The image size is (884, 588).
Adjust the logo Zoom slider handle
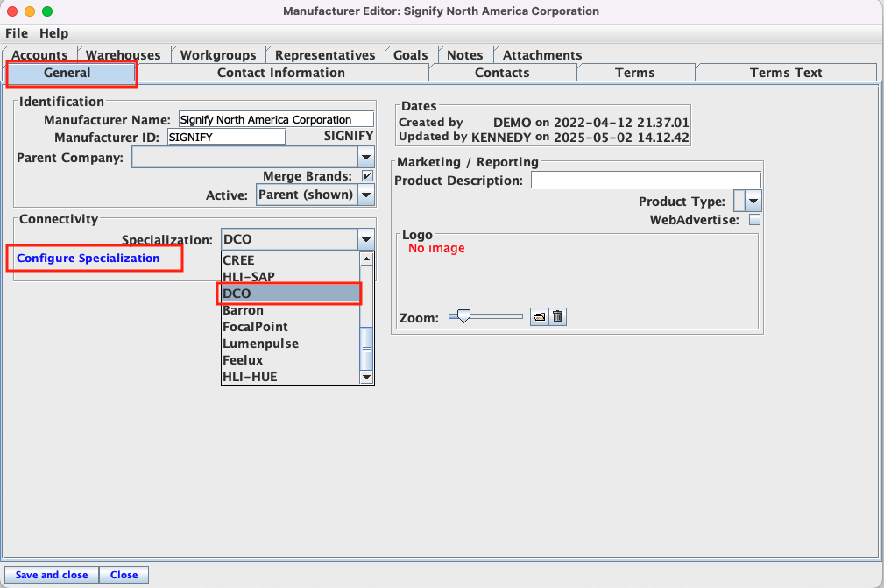click(463, 316)
